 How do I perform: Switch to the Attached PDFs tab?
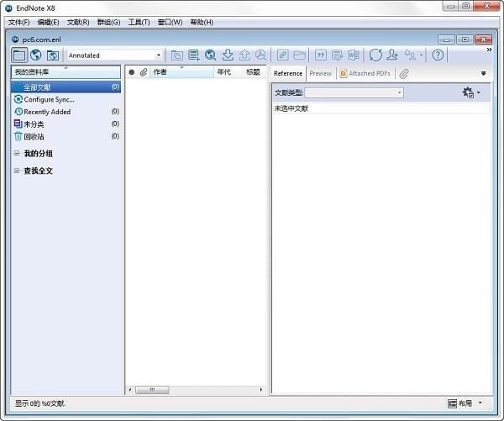365,73
